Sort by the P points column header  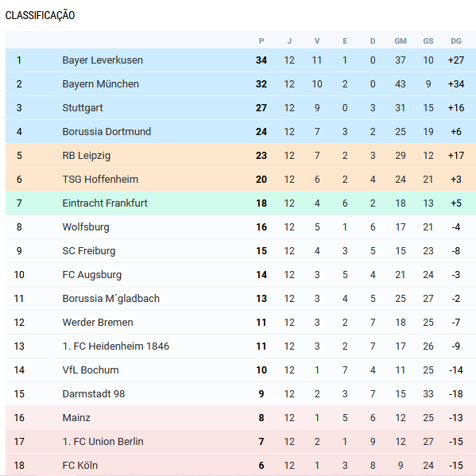tap(261, 41)
